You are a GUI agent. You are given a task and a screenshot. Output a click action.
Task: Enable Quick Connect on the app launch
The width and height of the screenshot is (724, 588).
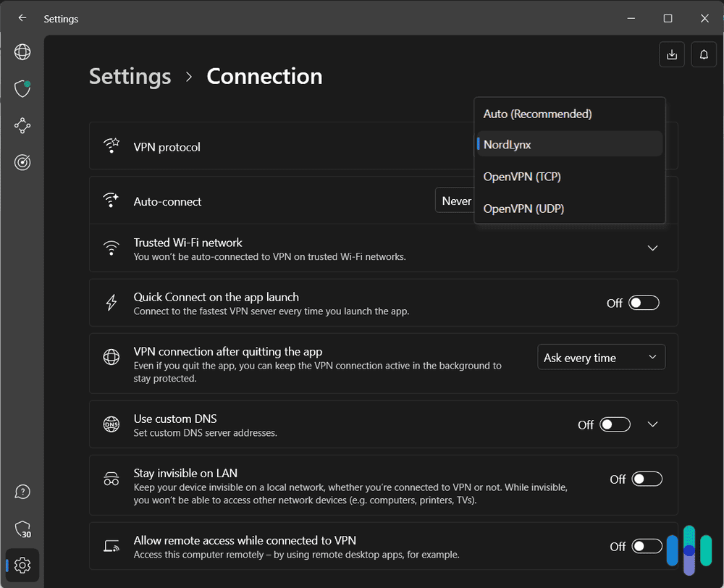[643, 303]
